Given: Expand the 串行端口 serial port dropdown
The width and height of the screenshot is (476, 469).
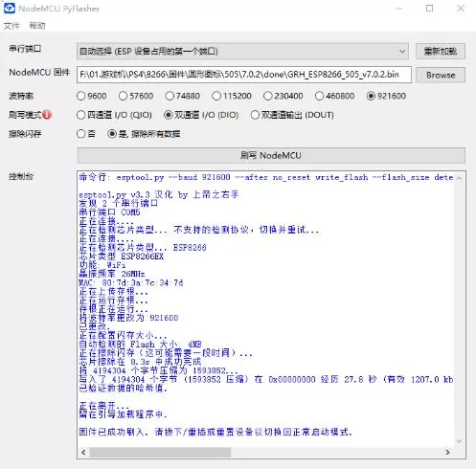Looking at the screenshot, I should (242, 52).
